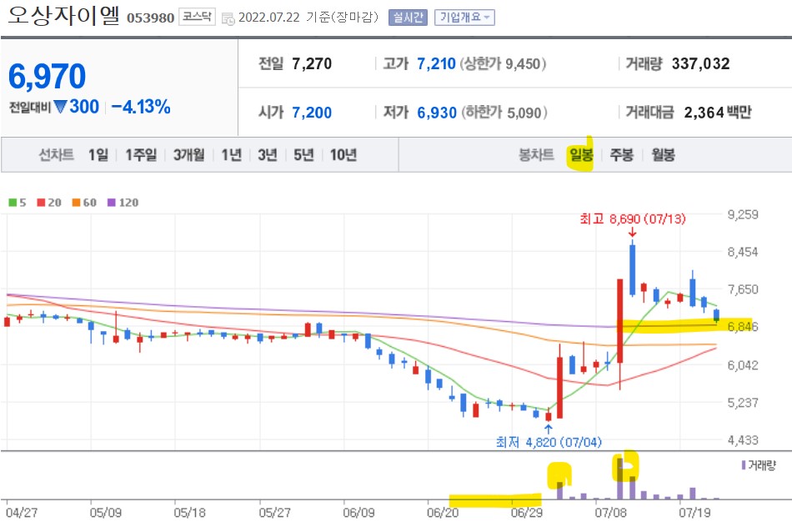Screen dimensions: 792x532
Task: Switch to 일봉 daily candle chart
Action: 581,154
